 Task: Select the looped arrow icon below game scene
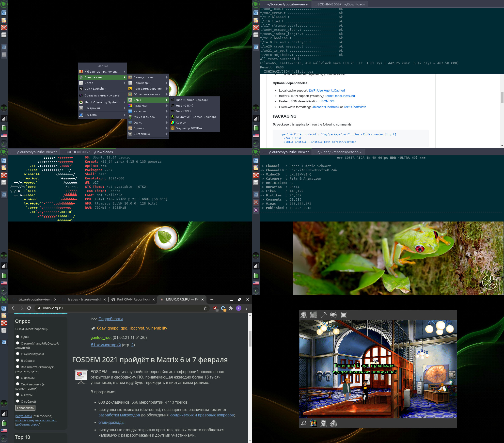304,423
